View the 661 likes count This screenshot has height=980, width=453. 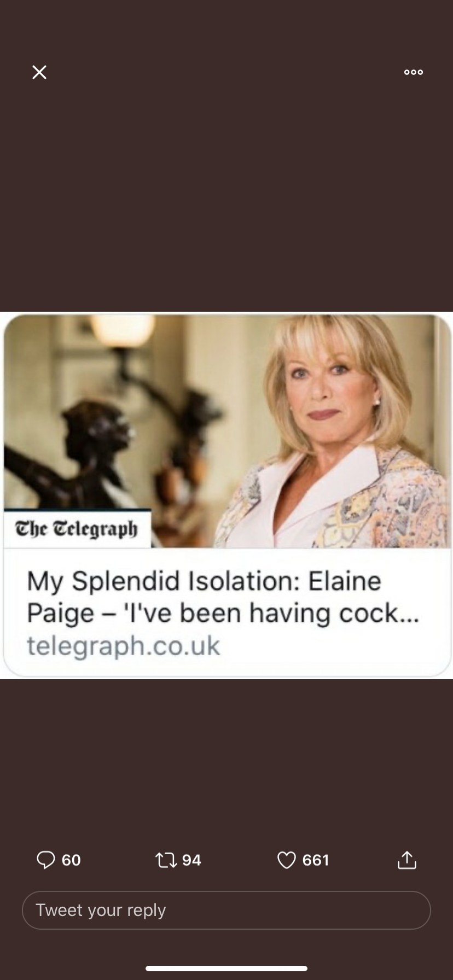click(316, 860)
